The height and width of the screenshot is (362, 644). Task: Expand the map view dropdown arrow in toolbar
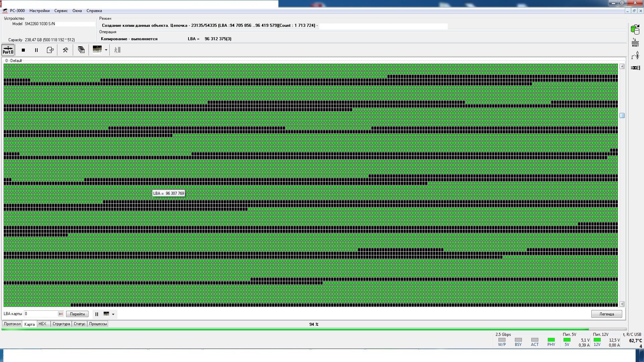tap(106, 50)
